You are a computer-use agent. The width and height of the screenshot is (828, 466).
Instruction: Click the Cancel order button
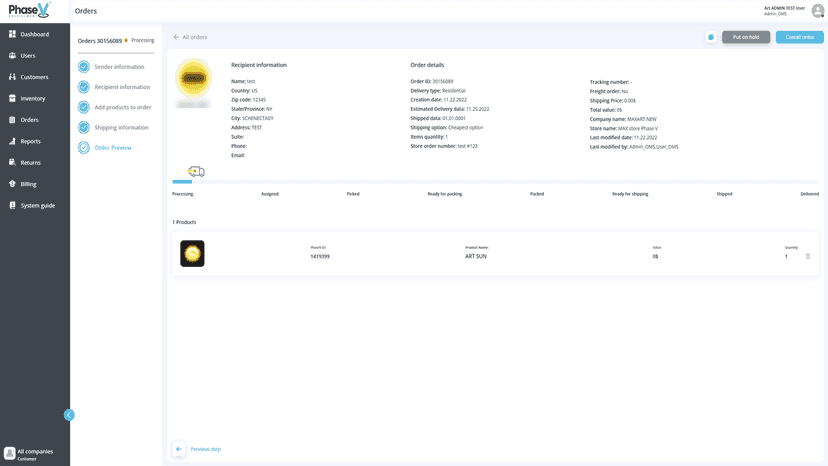coord(799,37)
